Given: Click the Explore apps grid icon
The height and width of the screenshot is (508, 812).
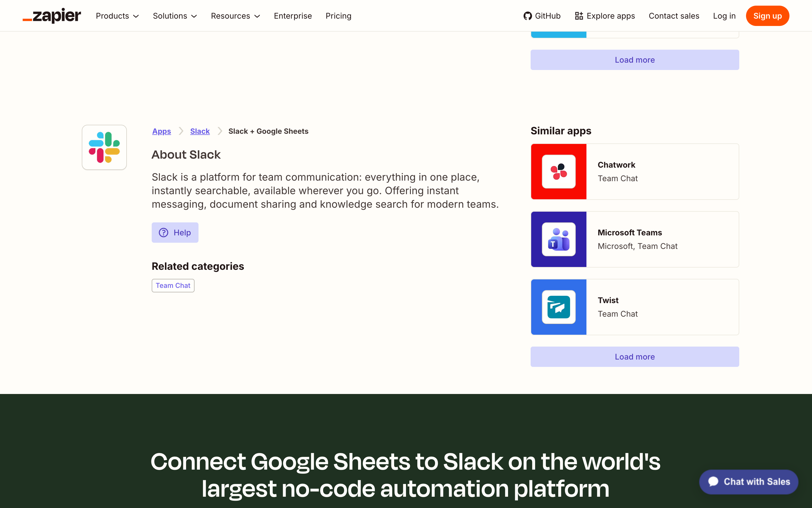Looking at the screenshot, I should click(x=579, y=16).
